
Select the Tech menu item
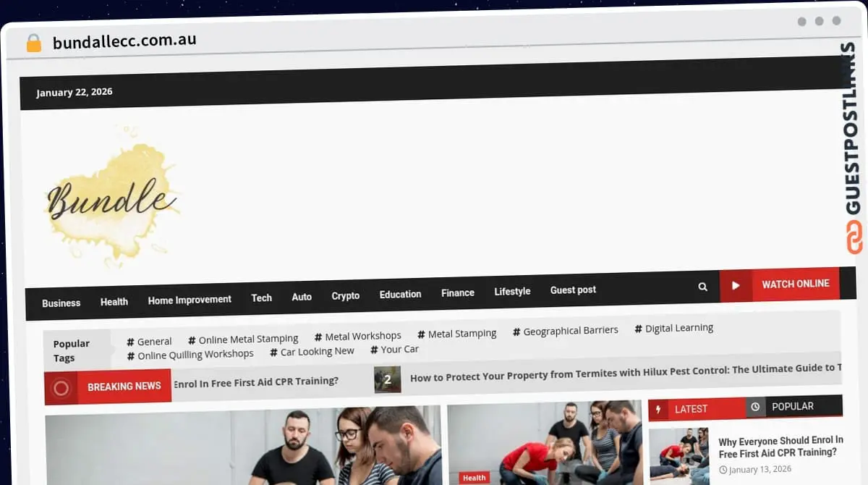tap(262, 298)
